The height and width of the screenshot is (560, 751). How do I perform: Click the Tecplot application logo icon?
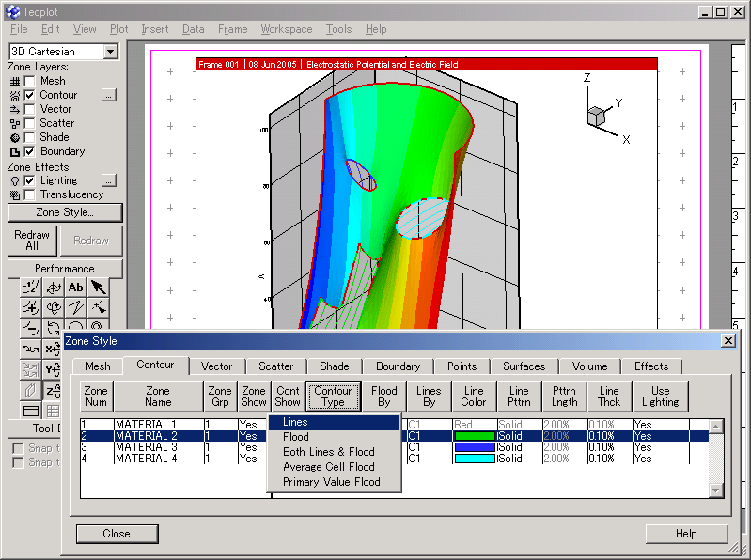point(12,11)
